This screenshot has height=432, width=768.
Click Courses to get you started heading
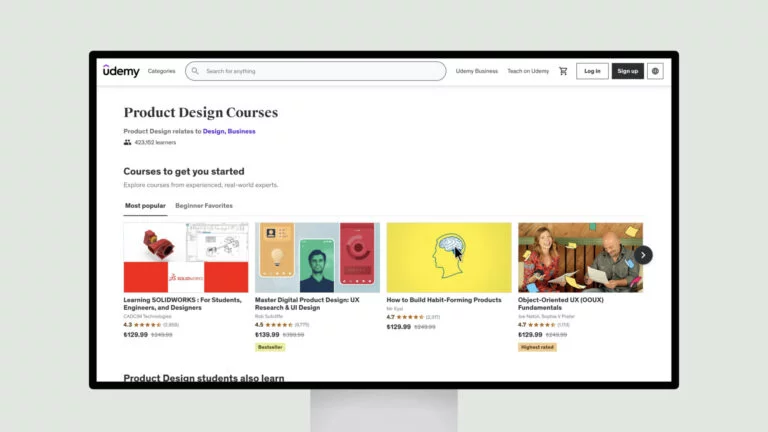pos(184,171)
